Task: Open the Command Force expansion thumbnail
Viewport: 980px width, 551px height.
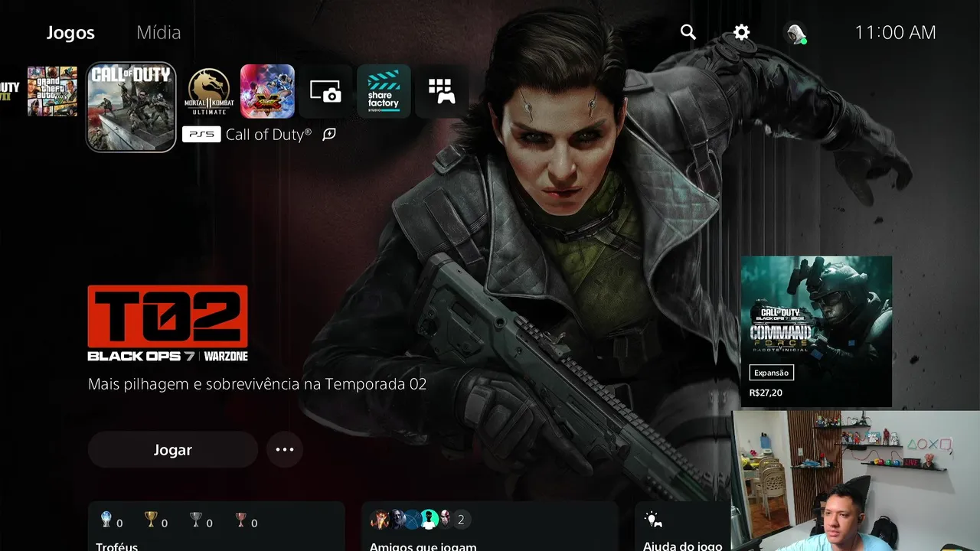Action: (x=816, y=331)
